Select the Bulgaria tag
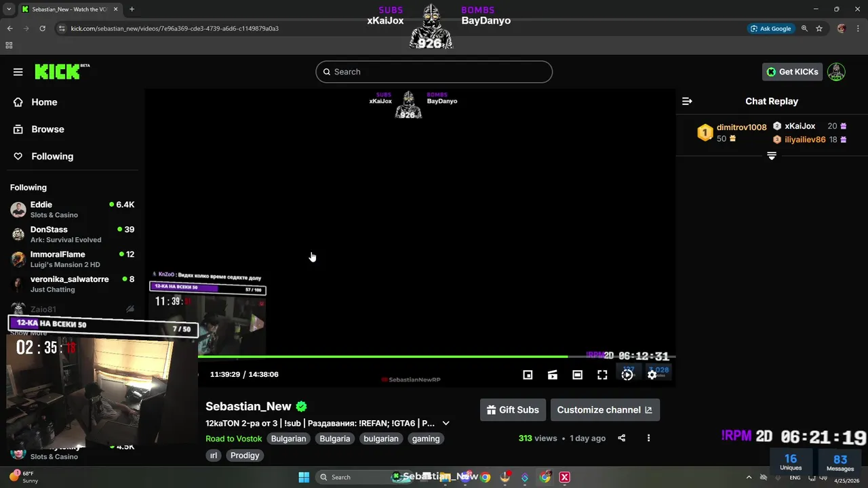 click(x=335, y=439)
